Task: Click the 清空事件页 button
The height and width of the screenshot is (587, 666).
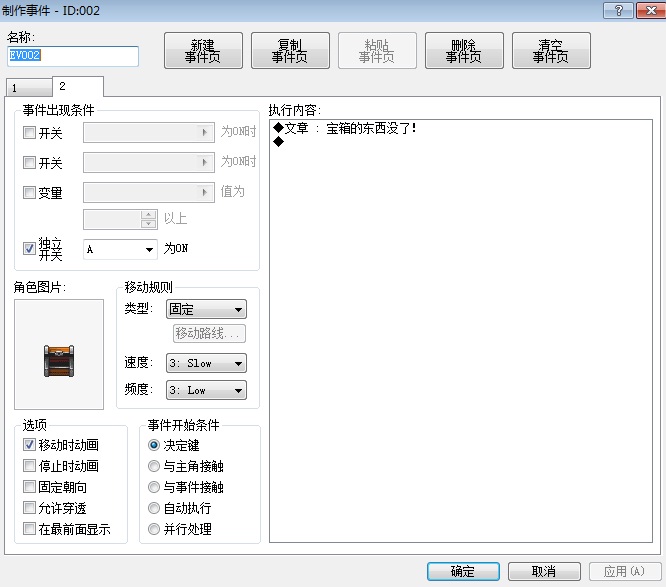Action: pos(551,51)
